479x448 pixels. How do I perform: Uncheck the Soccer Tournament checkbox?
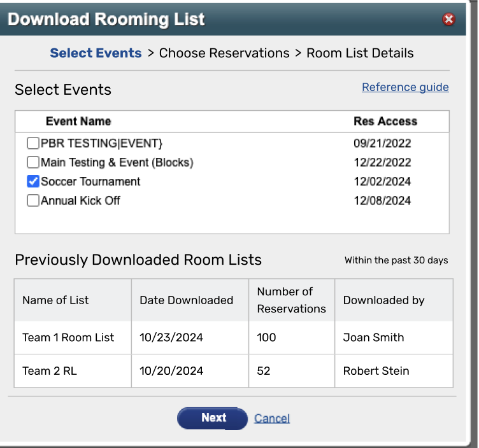[x=33, y=181]
